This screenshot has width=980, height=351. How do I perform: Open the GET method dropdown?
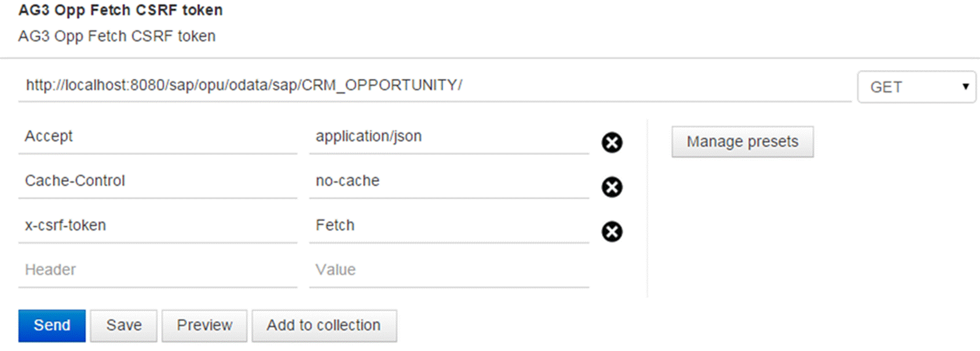pyautogui.click(x=916, y=87)
